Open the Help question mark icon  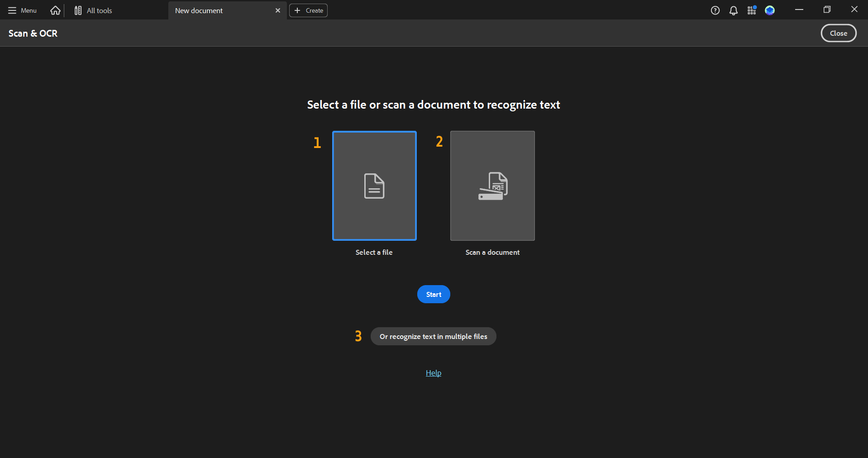coord(715,10)
